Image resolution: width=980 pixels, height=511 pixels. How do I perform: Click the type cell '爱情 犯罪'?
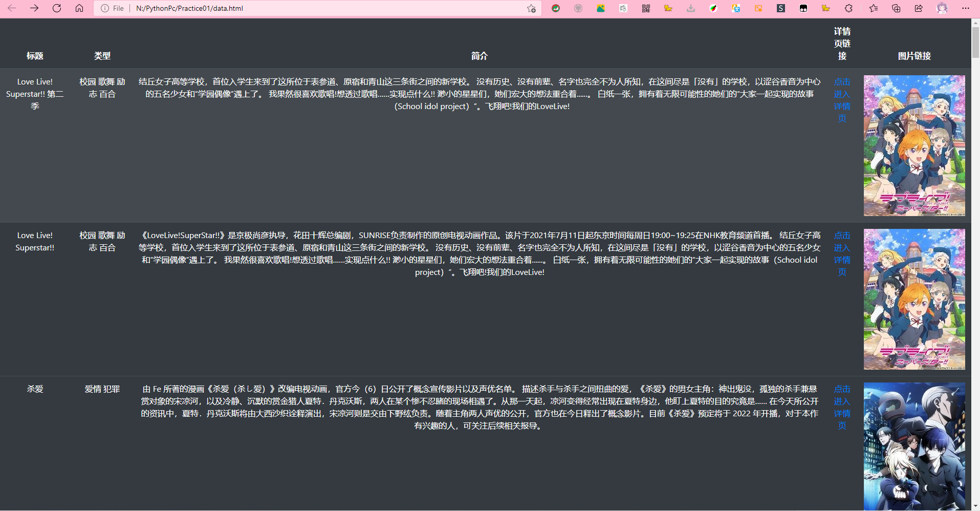click(x=102, y=389)
